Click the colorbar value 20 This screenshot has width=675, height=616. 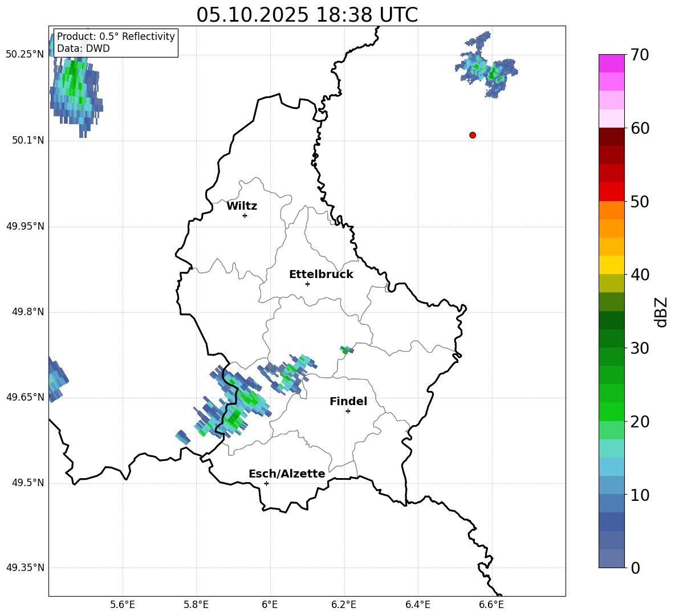(640, 421)
